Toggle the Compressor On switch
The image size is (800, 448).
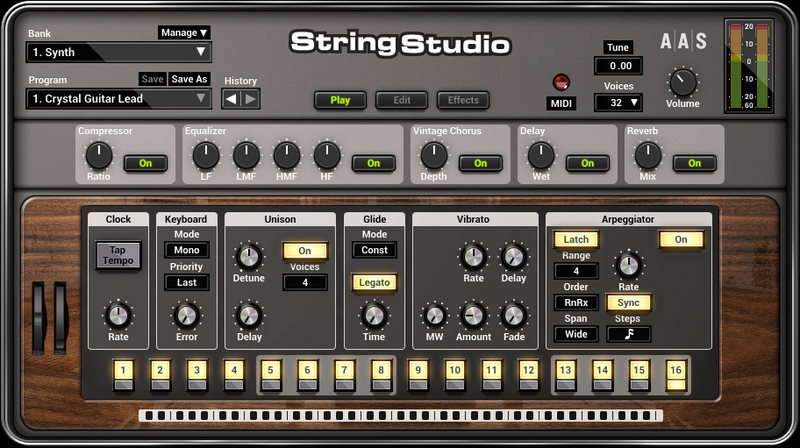pyautogui.click(x=145, y=163)
